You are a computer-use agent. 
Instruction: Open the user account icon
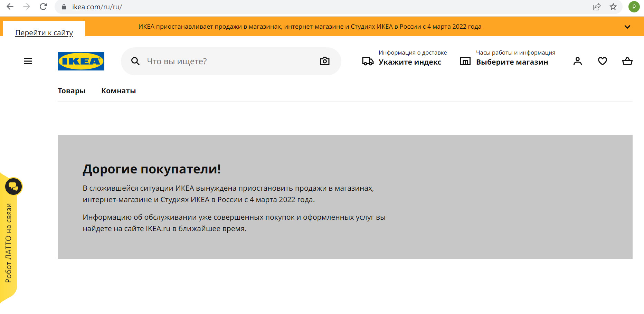pos(578,61)
